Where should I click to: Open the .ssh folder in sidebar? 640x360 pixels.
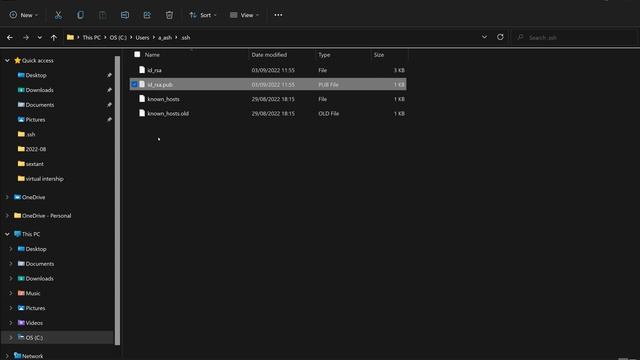[x=30, y=134]
